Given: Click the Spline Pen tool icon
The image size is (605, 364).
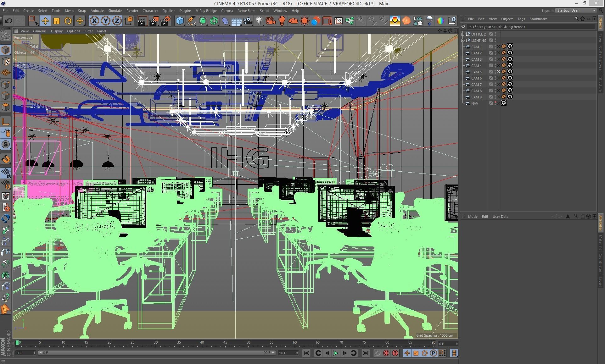Looking at the screenshot, I should coord(191,21).
